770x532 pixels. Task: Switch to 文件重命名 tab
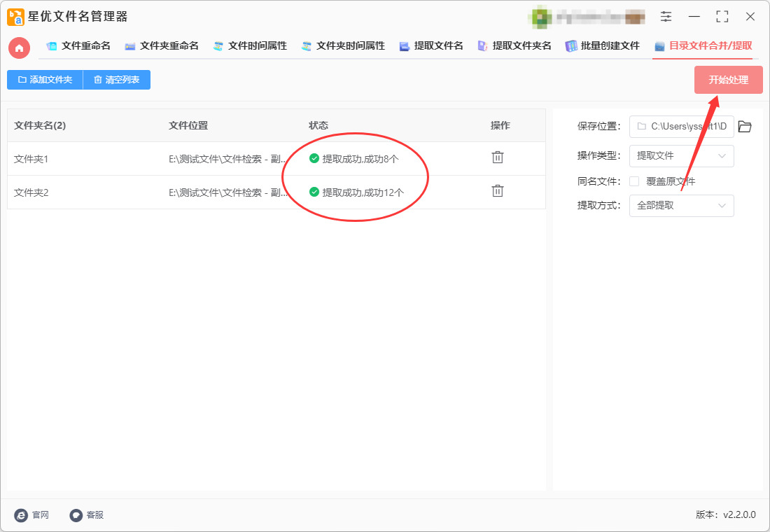[x=78, y=45]
